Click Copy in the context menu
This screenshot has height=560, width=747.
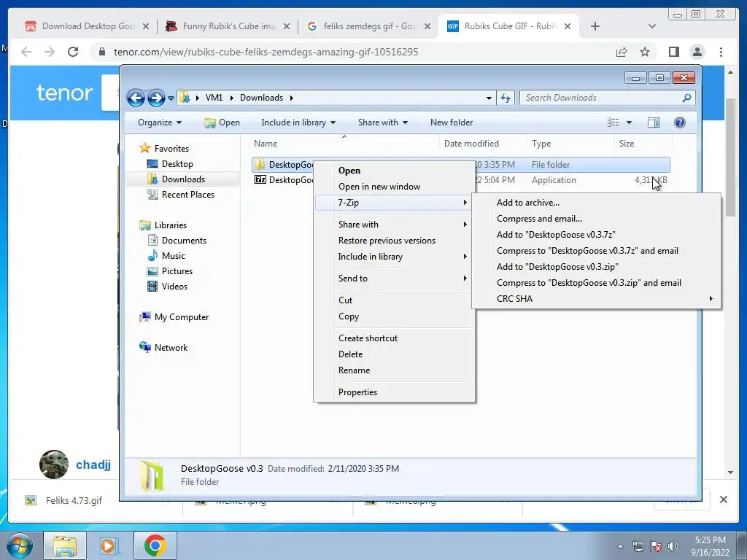[395, 316]
